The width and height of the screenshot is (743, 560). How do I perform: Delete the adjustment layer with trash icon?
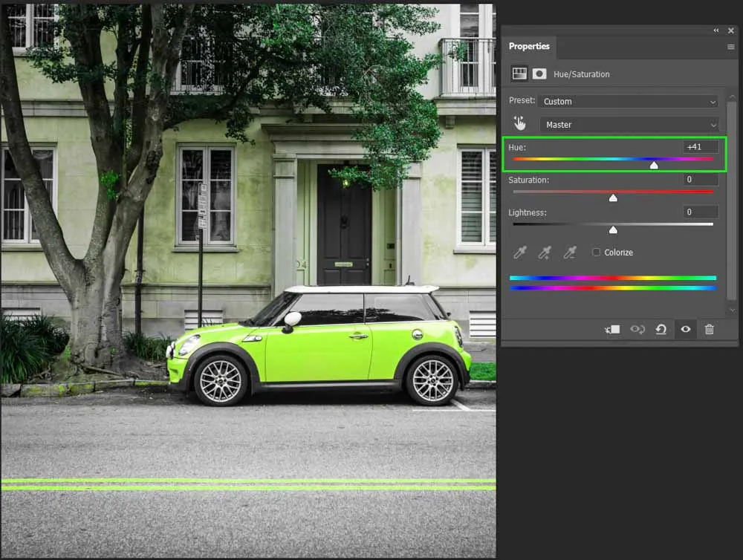click(x=709, y=329)
